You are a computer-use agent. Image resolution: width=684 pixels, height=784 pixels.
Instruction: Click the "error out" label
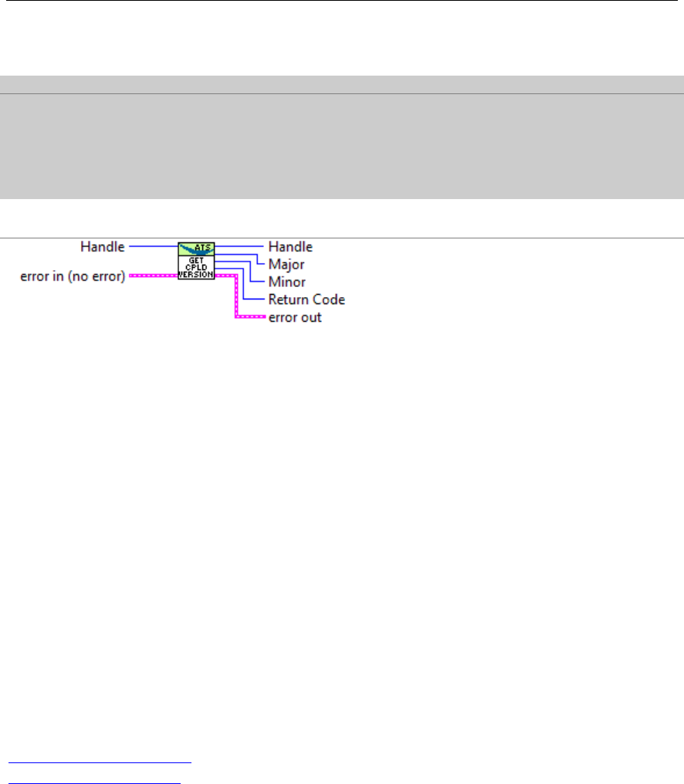pos(295,317)
